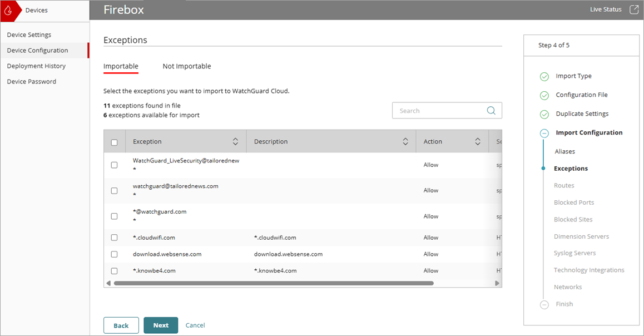Click the Next button

pos(161,325)
